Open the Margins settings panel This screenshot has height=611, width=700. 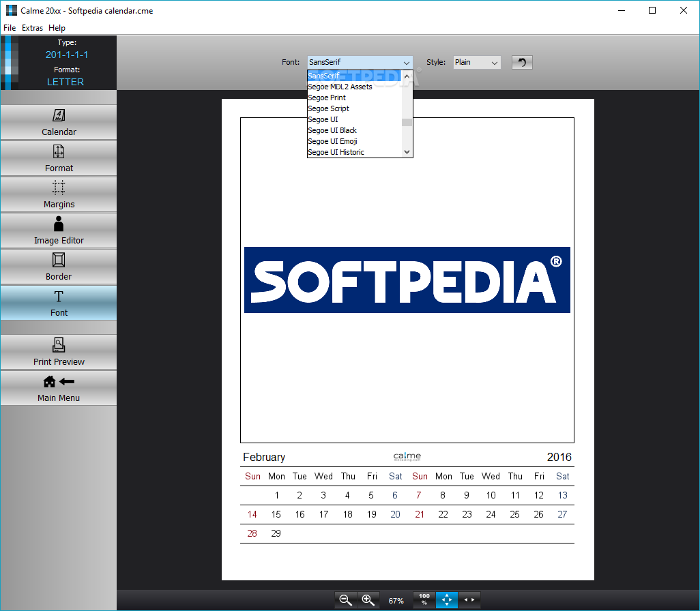(59, 194)
